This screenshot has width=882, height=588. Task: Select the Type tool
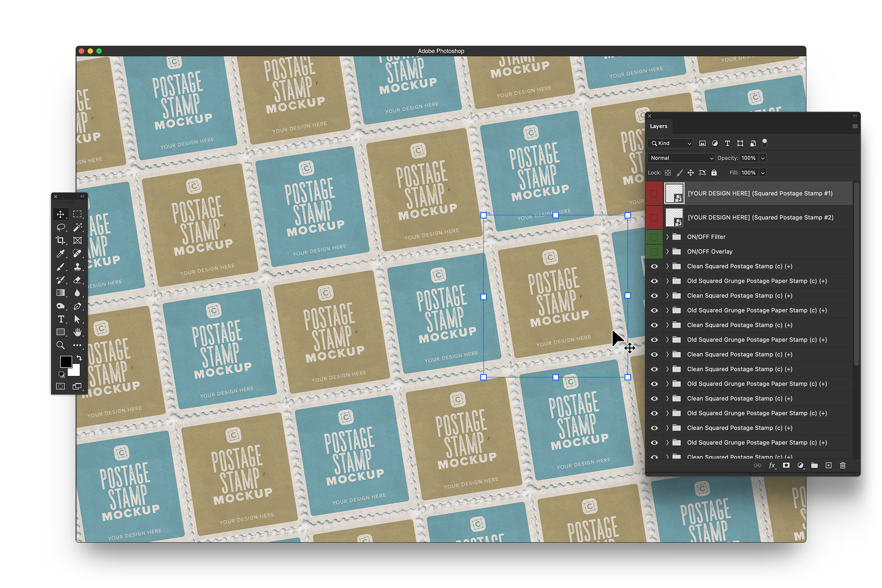(60, 319)
